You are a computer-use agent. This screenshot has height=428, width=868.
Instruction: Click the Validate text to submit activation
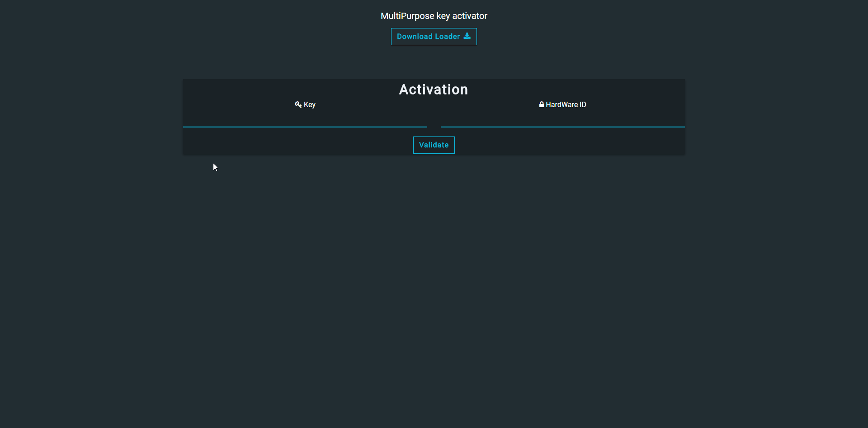click(434, 145)
